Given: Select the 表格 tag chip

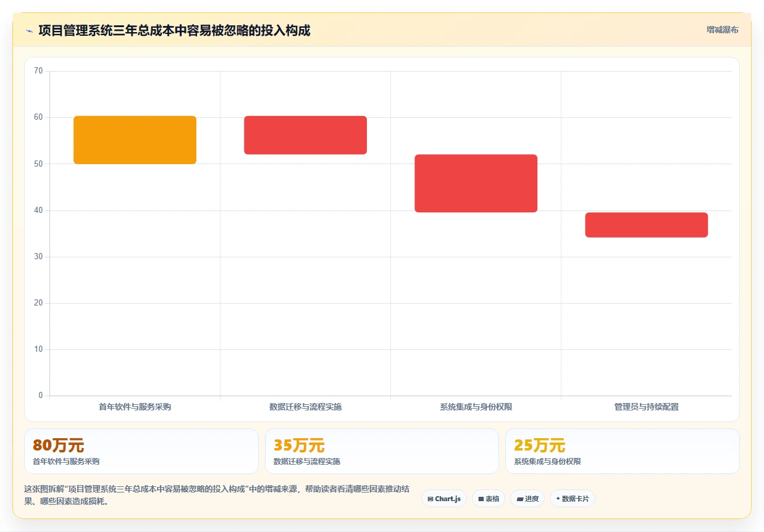Looking at the screenshot, I should point(489,499).
